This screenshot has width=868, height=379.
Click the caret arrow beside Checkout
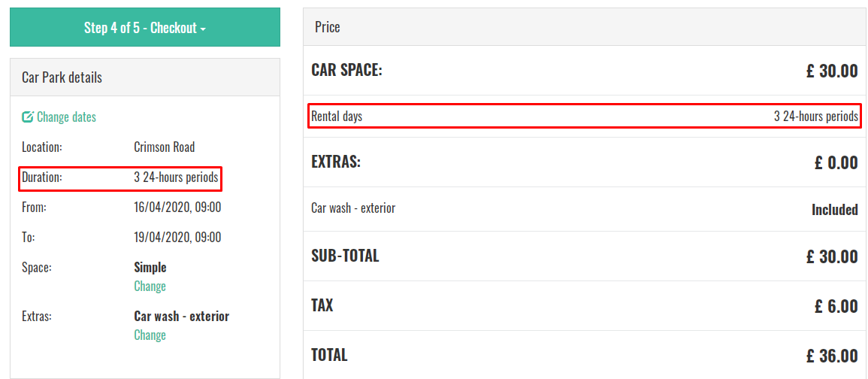click(x=203, y=29)
